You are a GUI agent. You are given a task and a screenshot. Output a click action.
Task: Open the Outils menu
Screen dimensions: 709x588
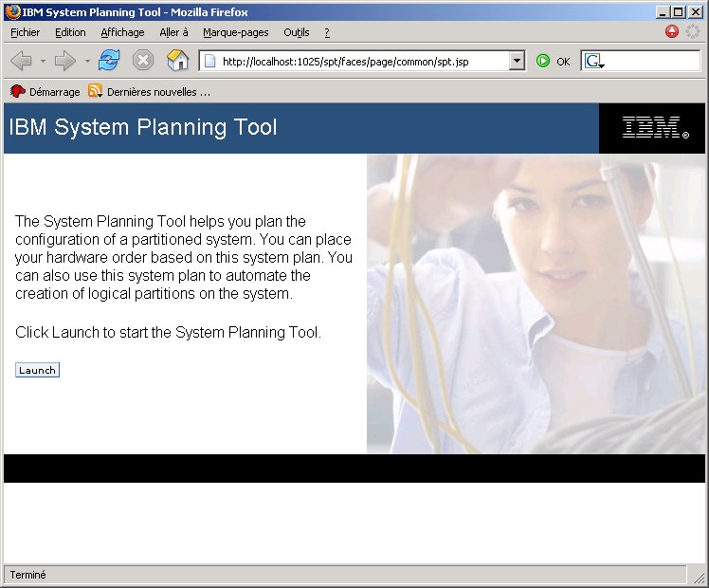click(x=297, y=32)
